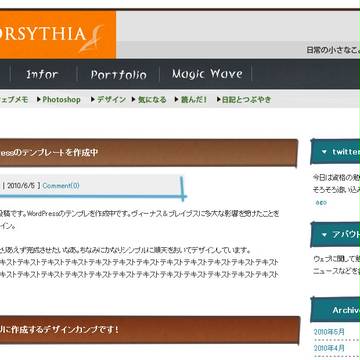Select the 読んだ! category link
The width and height of the screenshot is (360, 360).
click(194, 99)
